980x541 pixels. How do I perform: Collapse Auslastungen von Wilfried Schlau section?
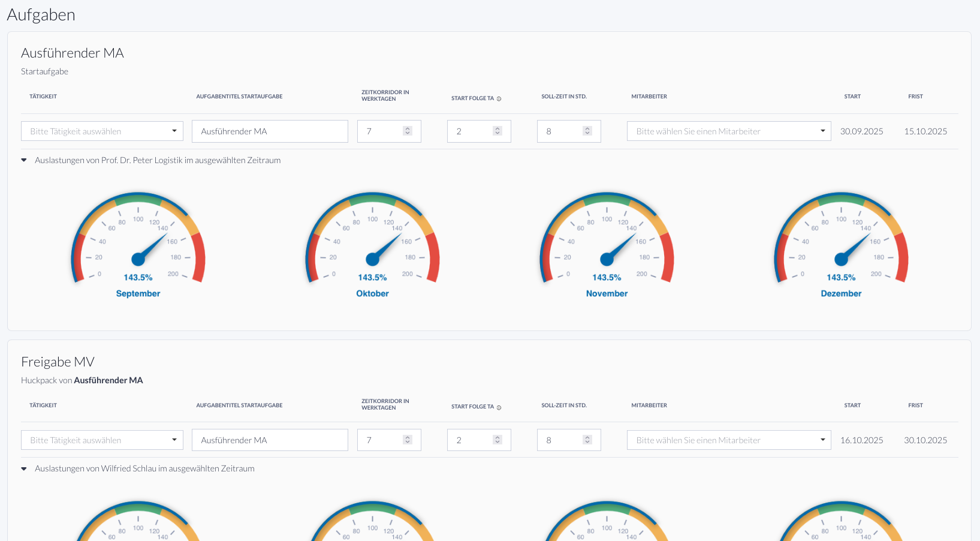pyautogui.click(x=24, y=469)
